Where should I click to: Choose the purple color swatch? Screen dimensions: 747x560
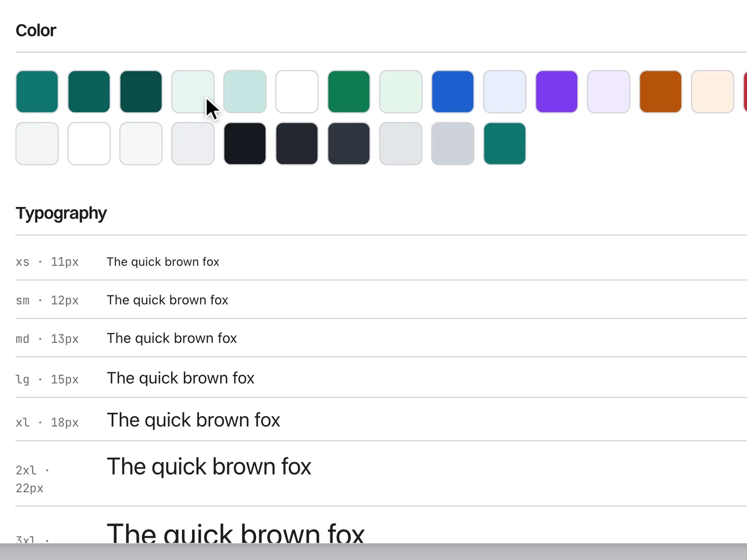coord(557,92)
